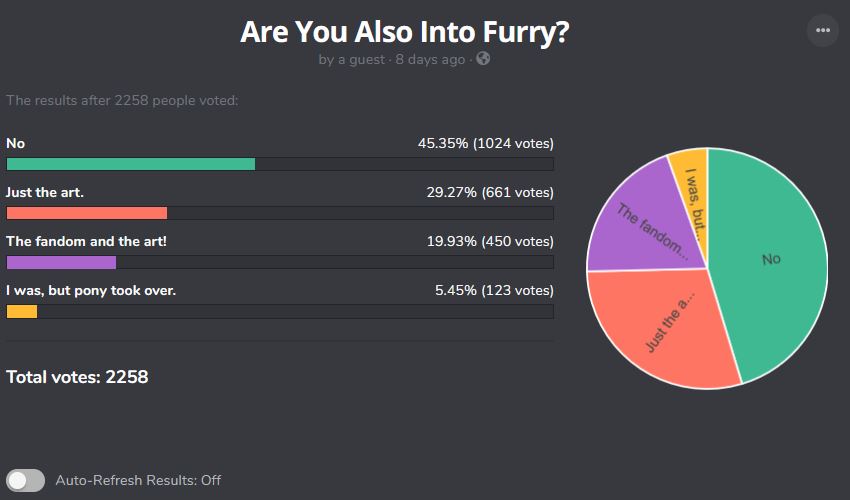Viewport: 850px width, 500px height.
Task: Click 'The fandom and the art!' label
Action: pos(86,241)
